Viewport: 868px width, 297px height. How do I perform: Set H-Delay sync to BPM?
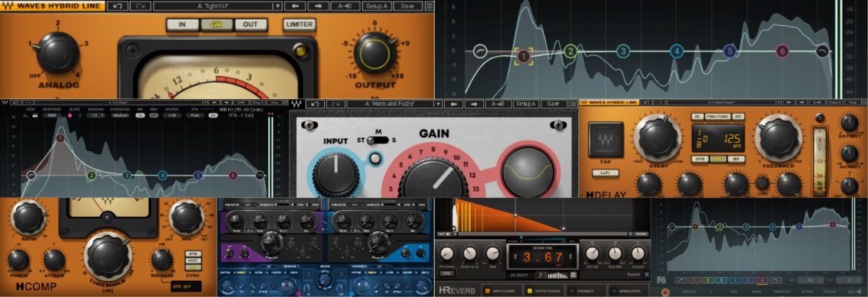(x=699, y=159)
